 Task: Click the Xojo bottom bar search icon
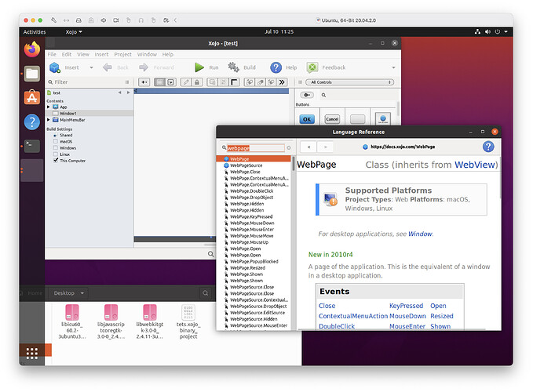pyautogui.click(x=210, y=254)
